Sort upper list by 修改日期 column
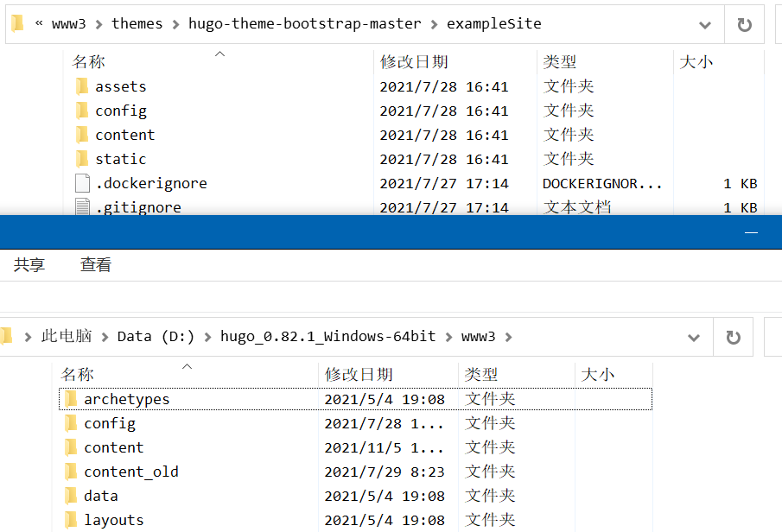Screen dimensions: 782x532 tap(414, 62)
